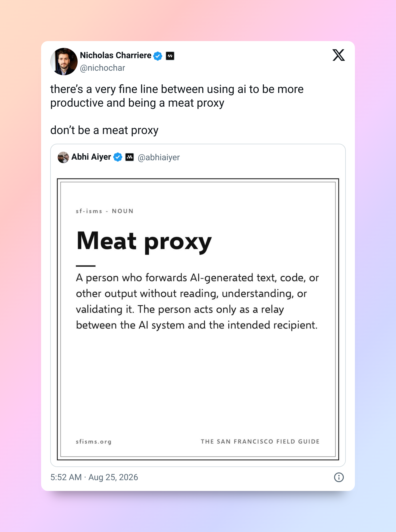Open the @nichochar handle link
396x532 pixels.
102,68
